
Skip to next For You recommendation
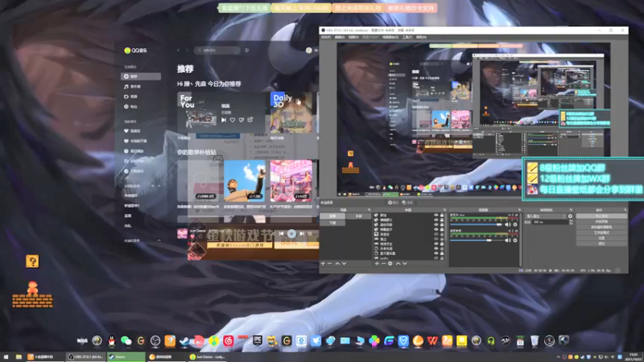point(224,120)
